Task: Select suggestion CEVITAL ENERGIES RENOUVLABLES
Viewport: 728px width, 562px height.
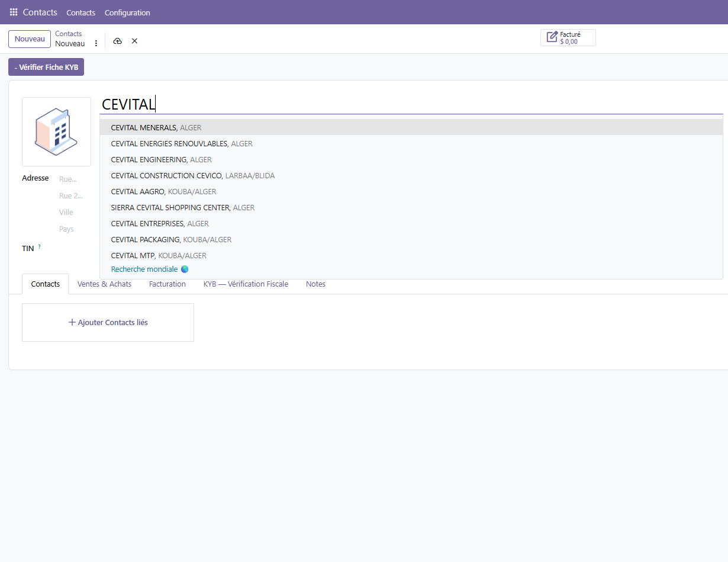Action: click(x=411, y=143)
